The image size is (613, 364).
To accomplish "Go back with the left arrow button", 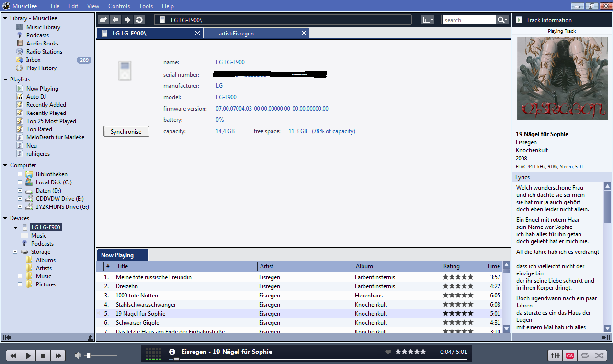I will click(x=115, y=20).
